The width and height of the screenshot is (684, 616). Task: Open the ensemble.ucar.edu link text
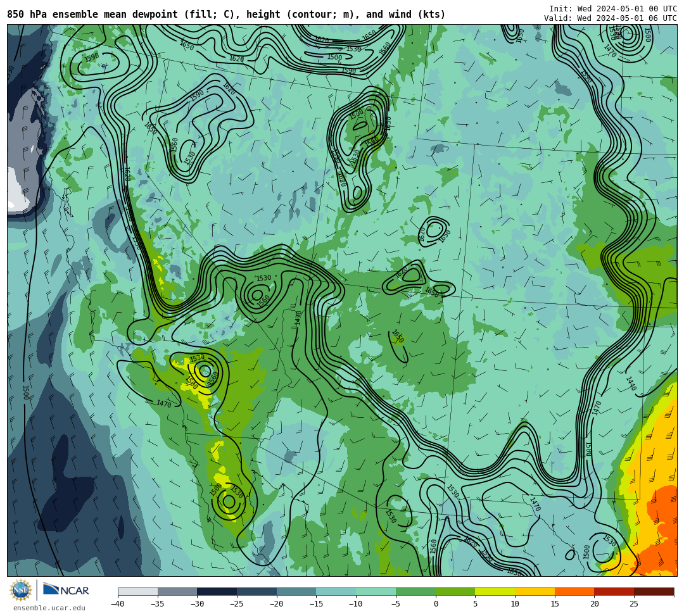(49, 608)
